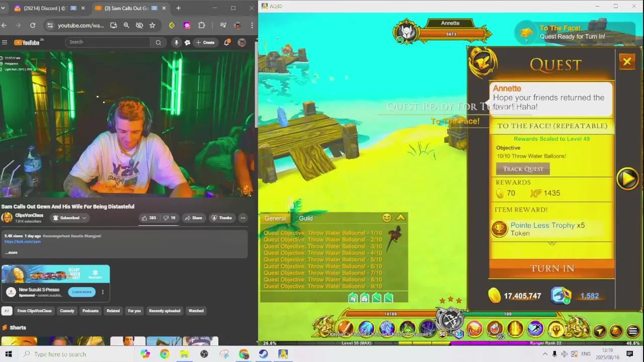Expand quest rewards down chevron

pos(552,243)
